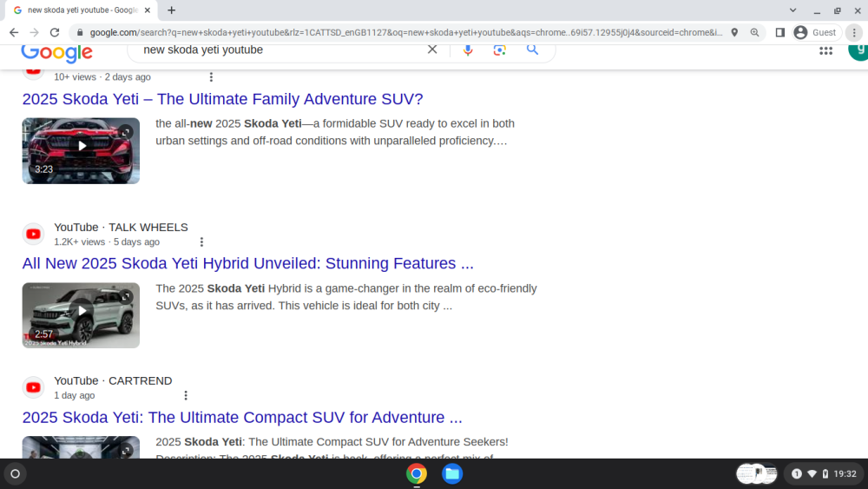Select the 'new skoda yeti youtube' tab
Image resolution: width=868 pixels, height=489 pixels.
[x=82, y=10]
